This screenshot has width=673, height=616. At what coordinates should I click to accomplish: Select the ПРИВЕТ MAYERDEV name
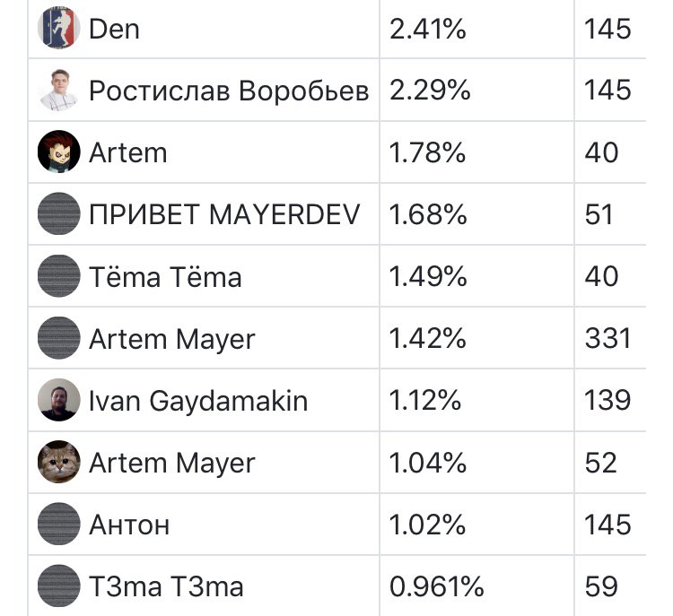tap(224, 214)
